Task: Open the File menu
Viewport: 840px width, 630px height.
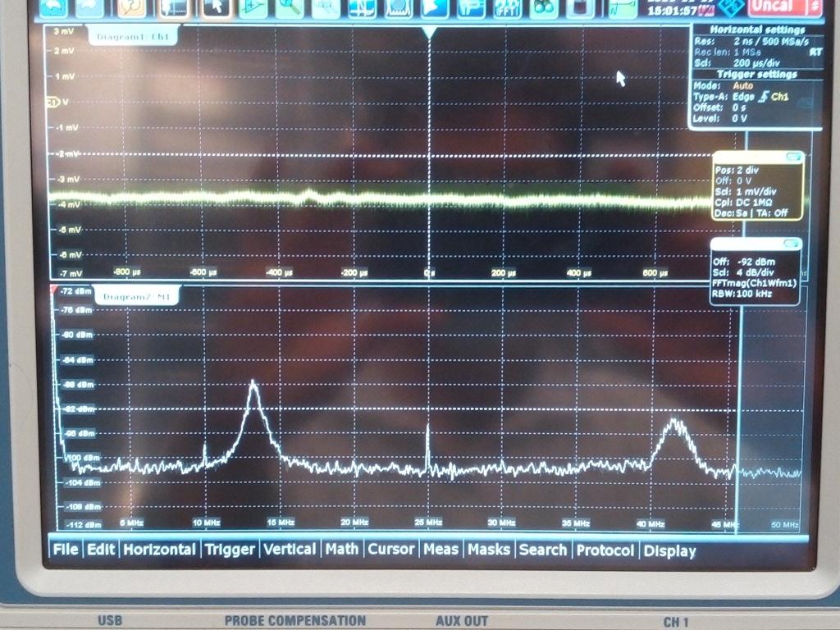Action: (66, 550)
